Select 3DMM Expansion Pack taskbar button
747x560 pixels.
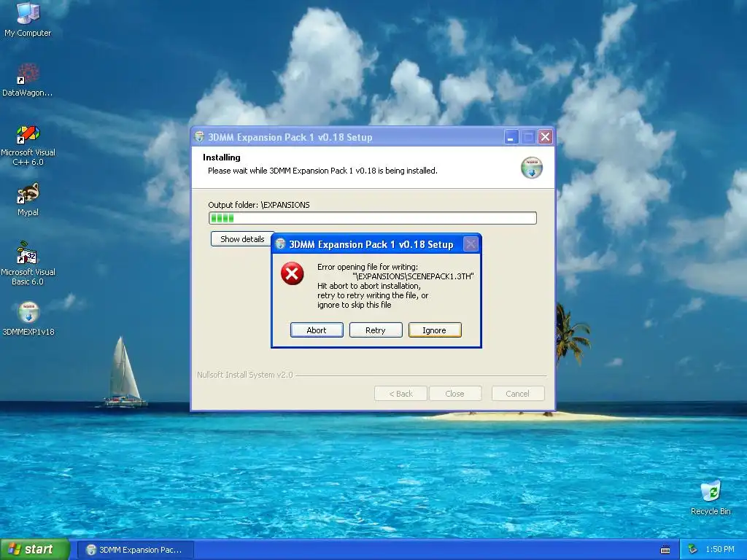(x=135, y=550)
